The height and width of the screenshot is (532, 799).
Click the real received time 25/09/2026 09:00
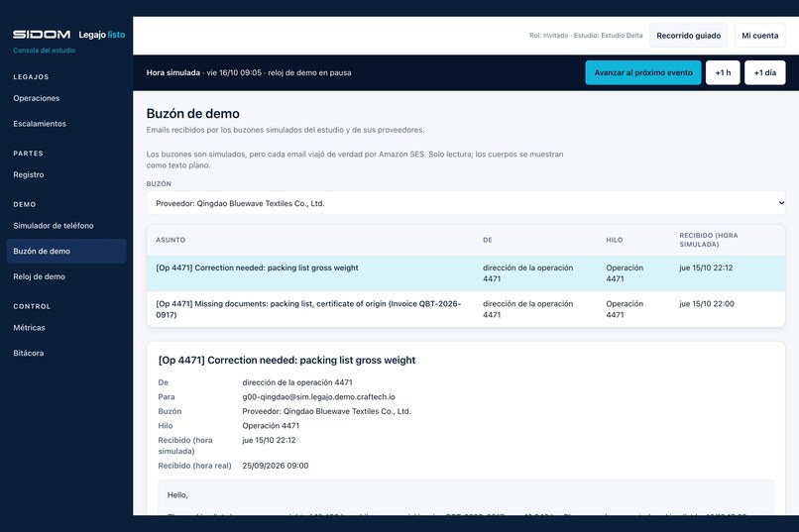click(276, 466)
